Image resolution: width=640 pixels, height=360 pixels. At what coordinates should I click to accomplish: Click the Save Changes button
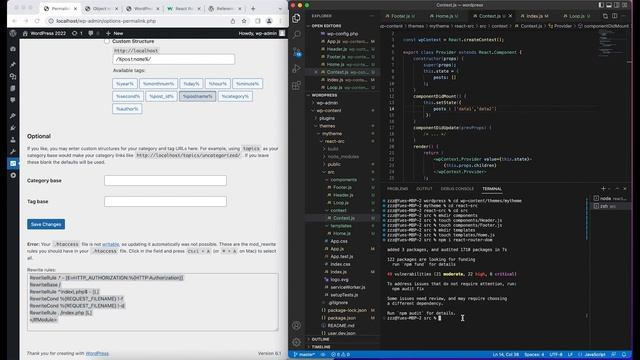46,224
